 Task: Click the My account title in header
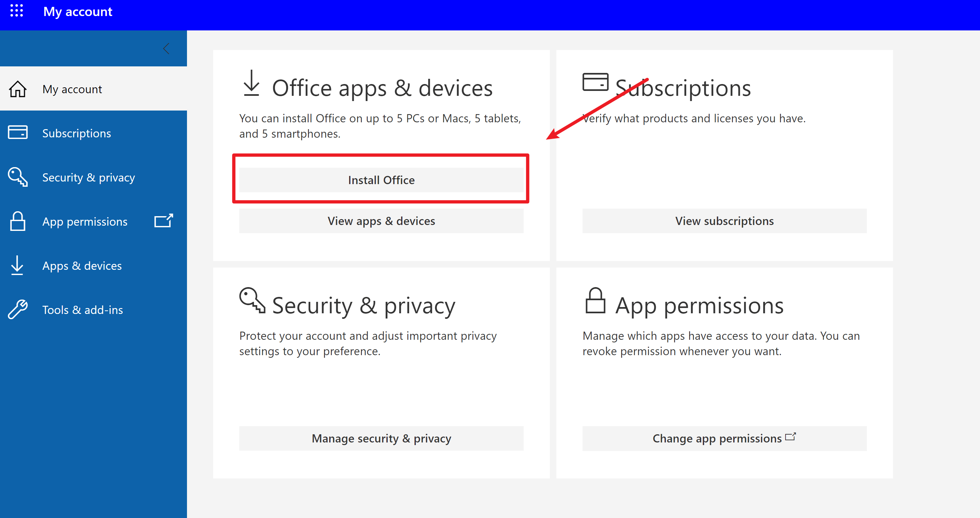click(x=77, y=11)
